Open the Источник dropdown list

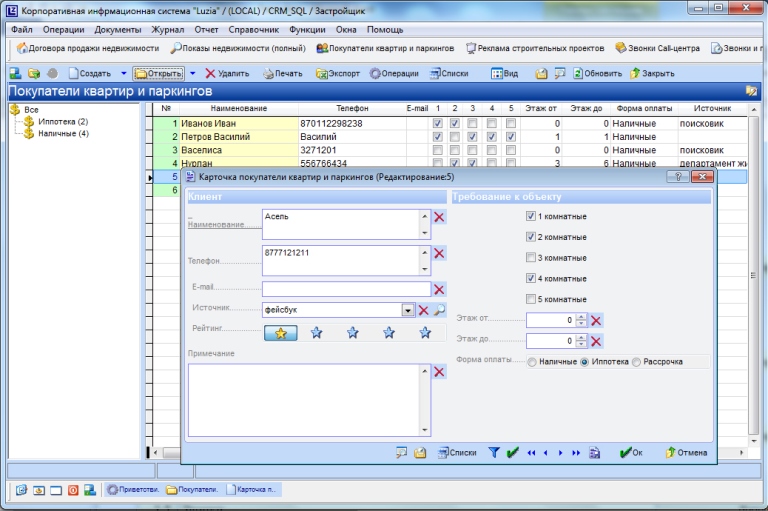tap(408, 310)
